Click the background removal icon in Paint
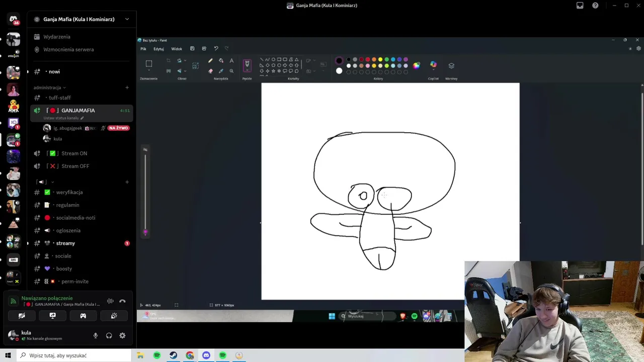 [x=169, y=71]
